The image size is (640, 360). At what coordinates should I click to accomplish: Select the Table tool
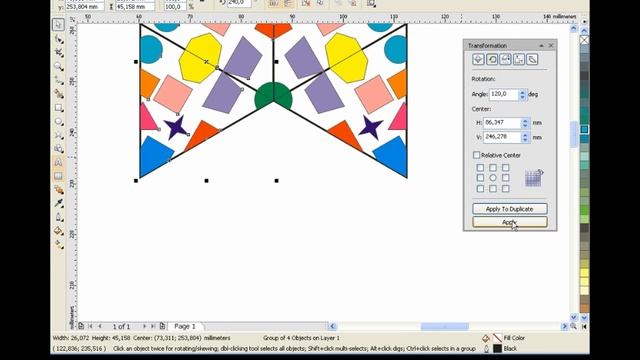tap(58, 176)
